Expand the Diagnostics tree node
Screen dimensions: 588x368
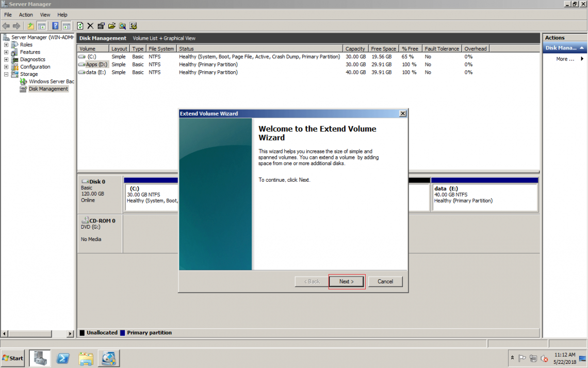click(5, 59)
